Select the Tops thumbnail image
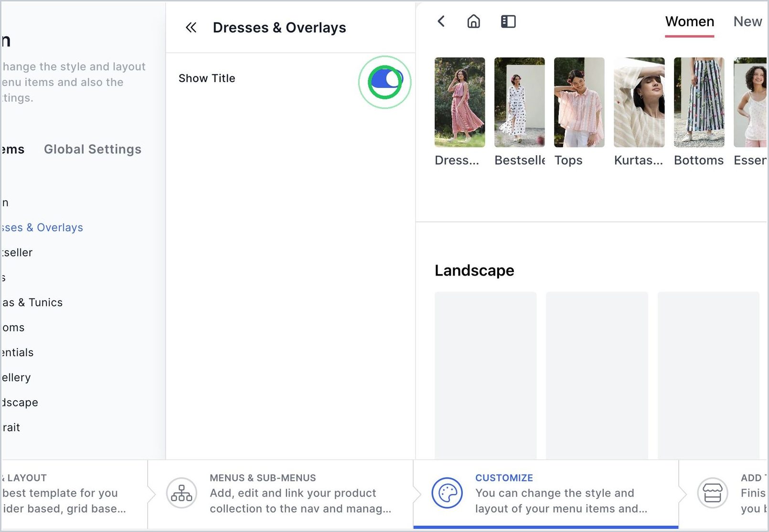 point(579,102)
